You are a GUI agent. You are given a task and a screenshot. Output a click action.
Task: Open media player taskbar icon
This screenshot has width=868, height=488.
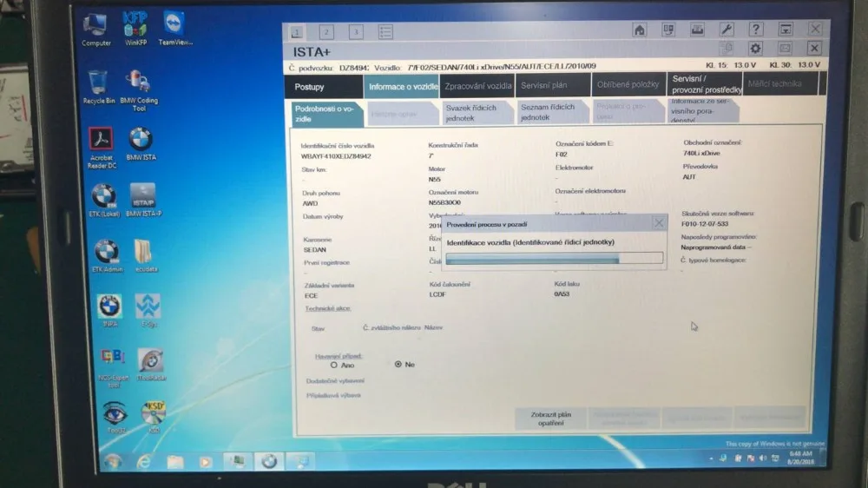click(206, 461)
